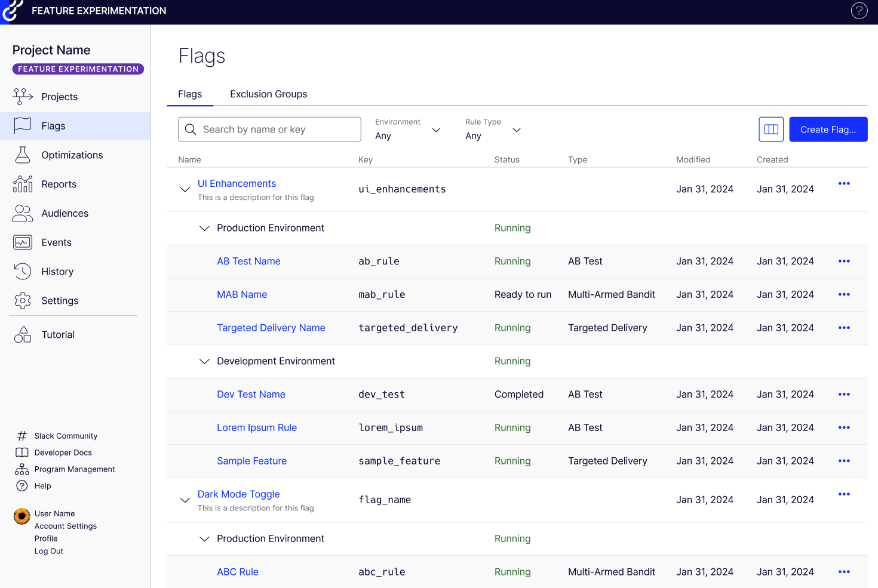Open more options for MAB Name row
This screenshot has width=878, height=588.
coord(844,294)
